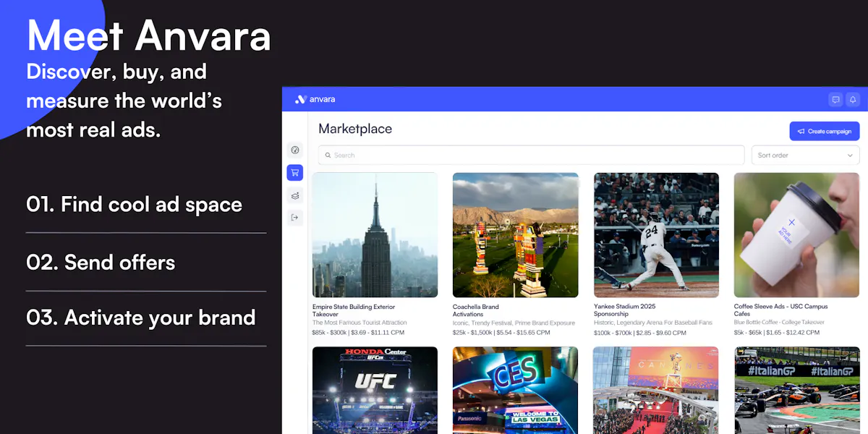Click the price "$25k - $1,500k | $5.54 - $15.65 CPM"

point(501,333)
